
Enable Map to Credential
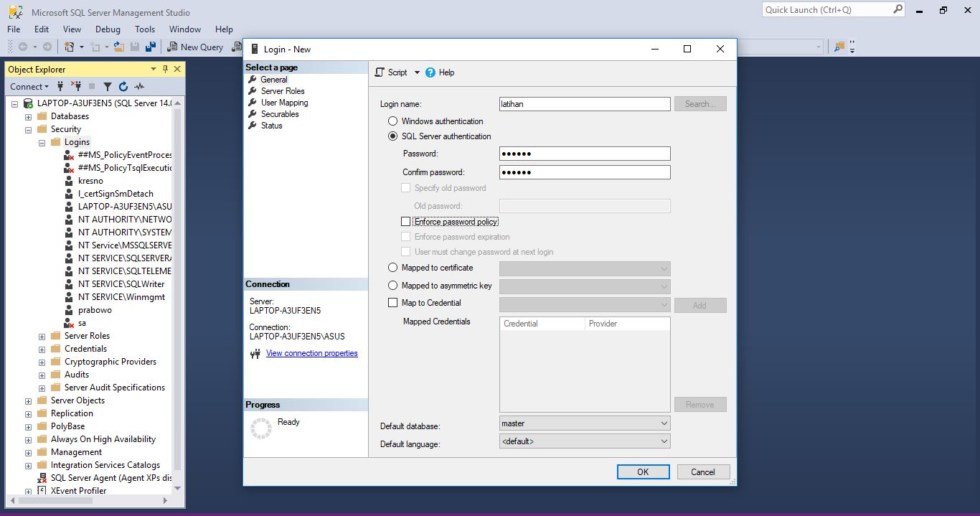point(393,302)
